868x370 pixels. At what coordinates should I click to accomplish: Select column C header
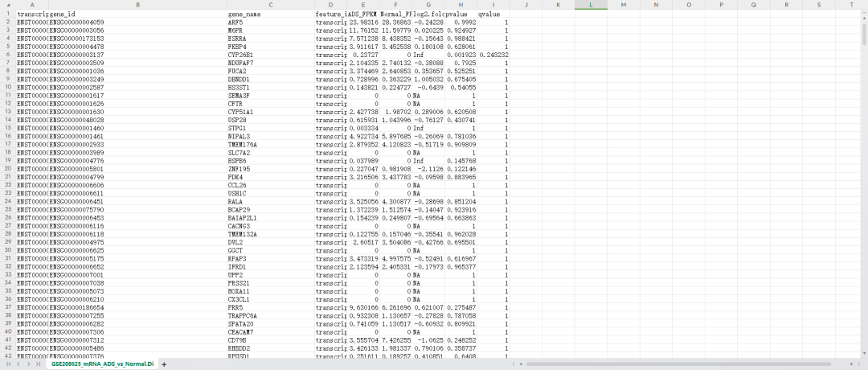tap(270, 5)
